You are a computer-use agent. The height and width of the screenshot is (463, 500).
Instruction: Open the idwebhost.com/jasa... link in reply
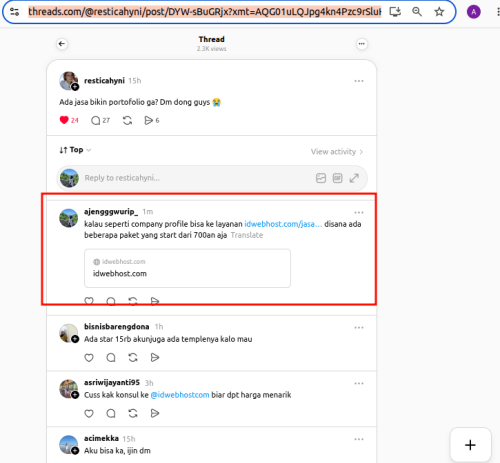click(x=283, y=224)
